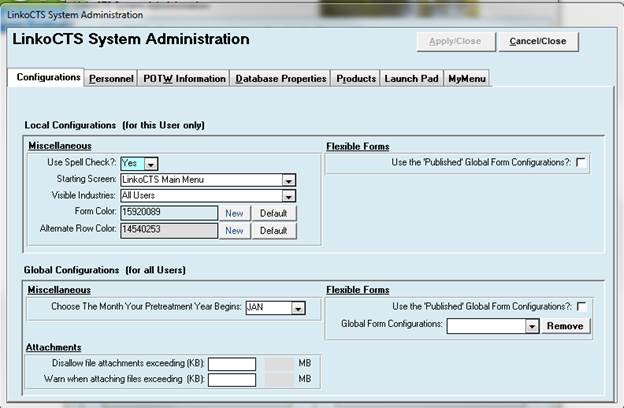Click Default button for Alternate Row Color
The height and width of the screenshot is (408, 624).
click(274, 231)
